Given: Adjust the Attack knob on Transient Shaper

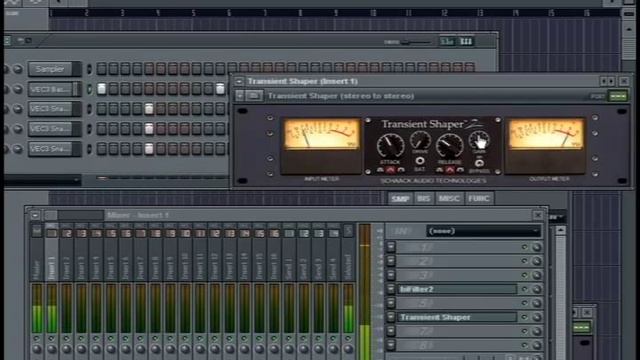Looking at the screenshot, I should 390,146.
